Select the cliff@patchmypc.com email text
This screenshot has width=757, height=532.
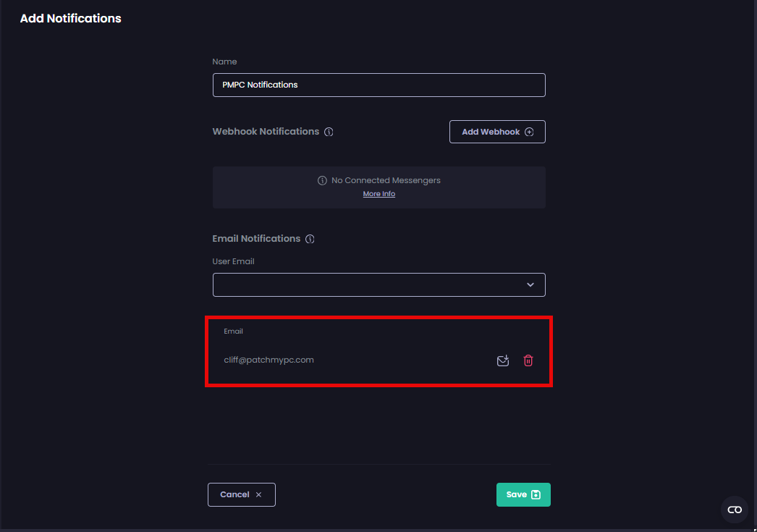point(268,360)
